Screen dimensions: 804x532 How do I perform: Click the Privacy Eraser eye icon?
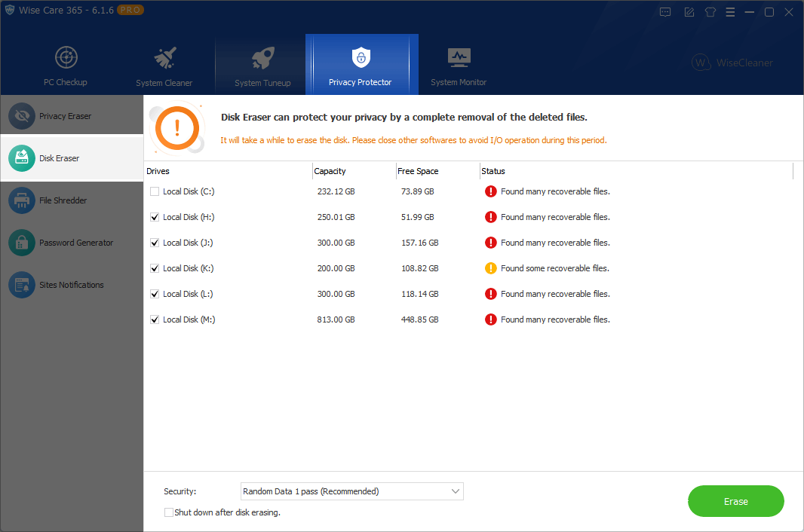(22, 116)
